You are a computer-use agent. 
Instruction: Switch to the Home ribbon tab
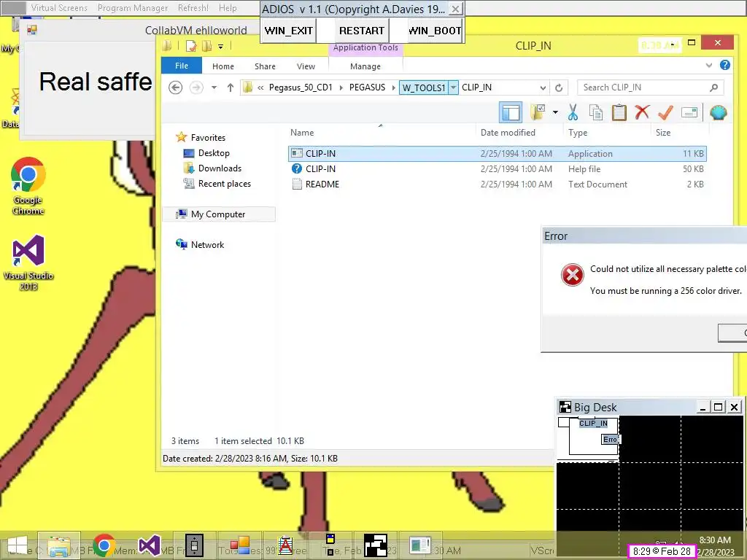(223, 66)
